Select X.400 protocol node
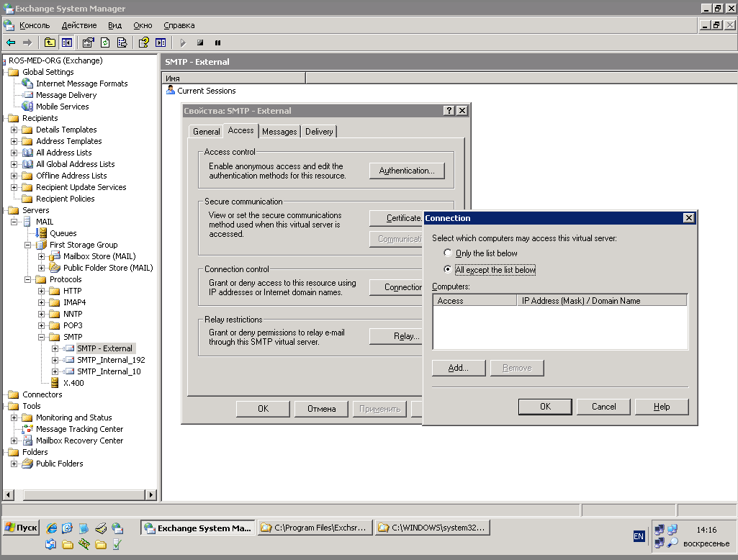Screen dimensions: 738x560 tap(73, 383)
